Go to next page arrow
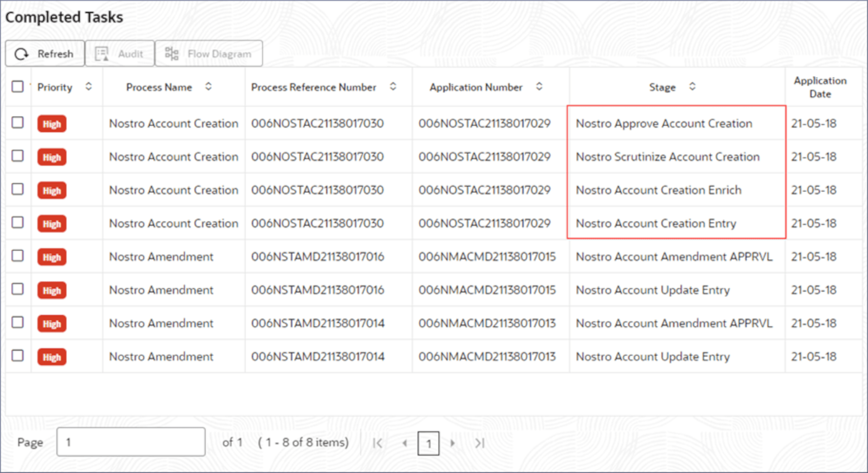868x473 pixels. click(x=452, y=443)
